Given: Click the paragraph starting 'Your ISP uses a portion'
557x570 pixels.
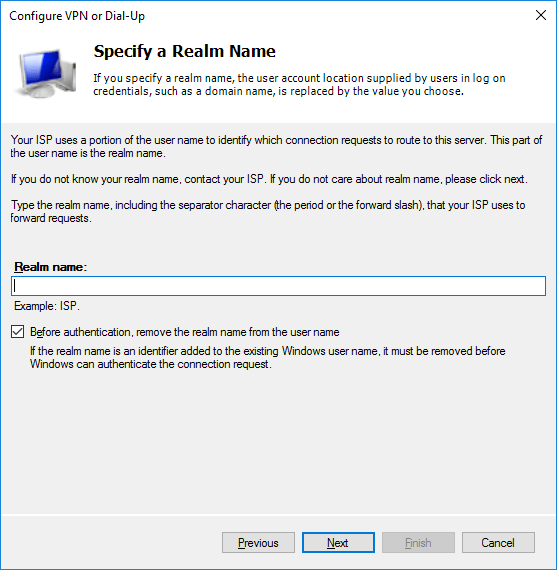Looking at the screenshot, I should pyautogui.click(x=276, y=146).
